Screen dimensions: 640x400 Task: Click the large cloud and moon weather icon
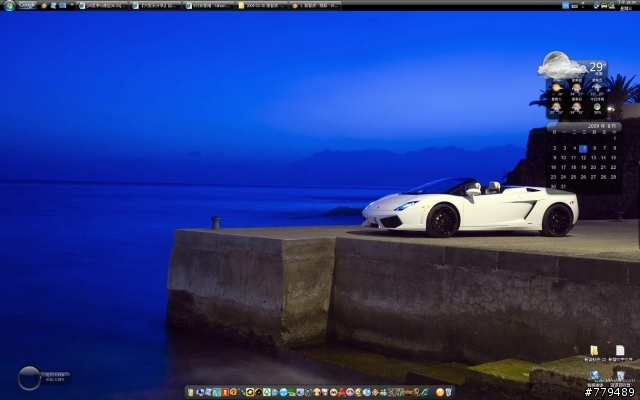[560, 67]
